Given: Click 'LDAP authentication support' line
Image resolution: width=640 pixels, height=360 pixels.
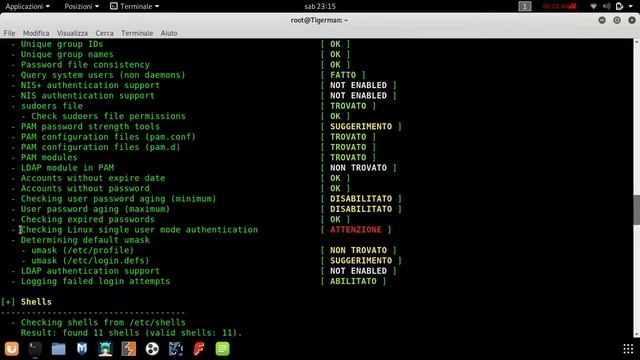Looking at the screenshot, I should (x=90, y=271).
